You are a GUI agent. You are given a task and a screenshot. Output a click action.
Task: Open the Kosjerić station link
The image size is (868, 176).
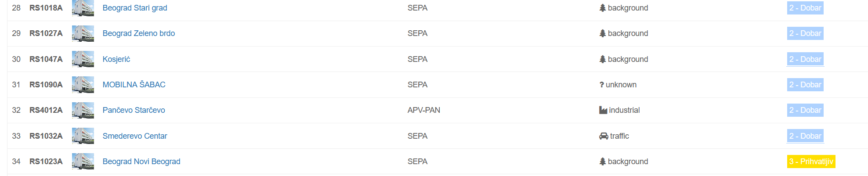[x=116, y=59]
